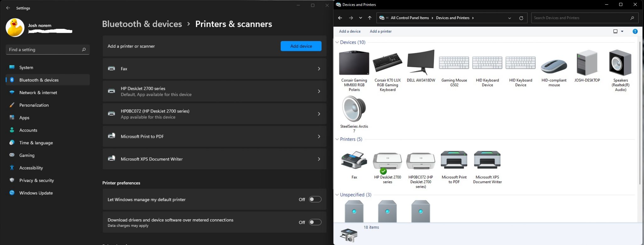The width and height of the screenshot is (644, 245).
Task: Open HP DeskJet 2700 series settings row
Action: 214,91
